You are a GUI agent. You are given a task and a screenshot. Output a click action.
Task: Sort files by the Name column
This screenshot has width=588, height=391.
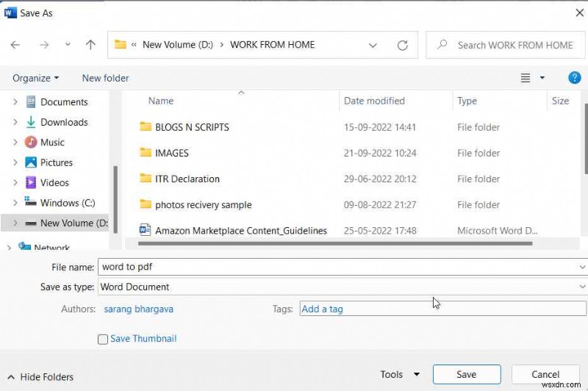pyautogui.click(x=160, y=101)
